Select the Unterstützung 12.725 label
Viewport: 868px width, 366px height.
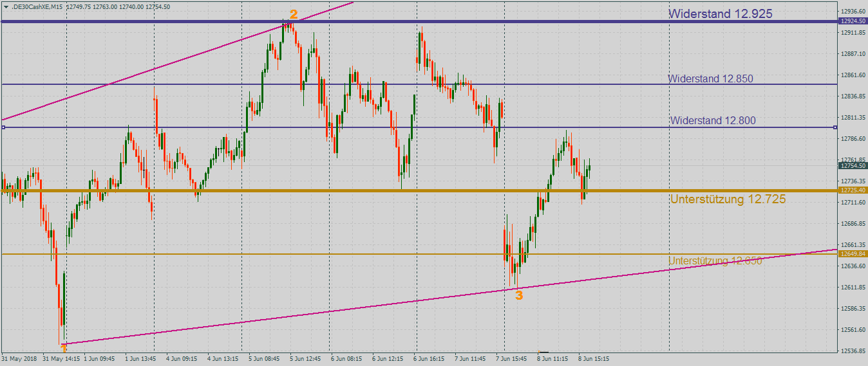pyautogui.click(x=728, y=199)
